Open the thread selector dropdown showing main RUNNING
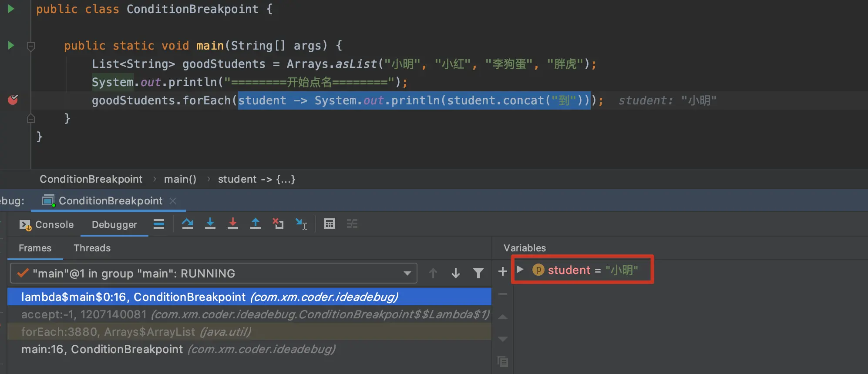 pyautogui.click(x=213, y=273)
